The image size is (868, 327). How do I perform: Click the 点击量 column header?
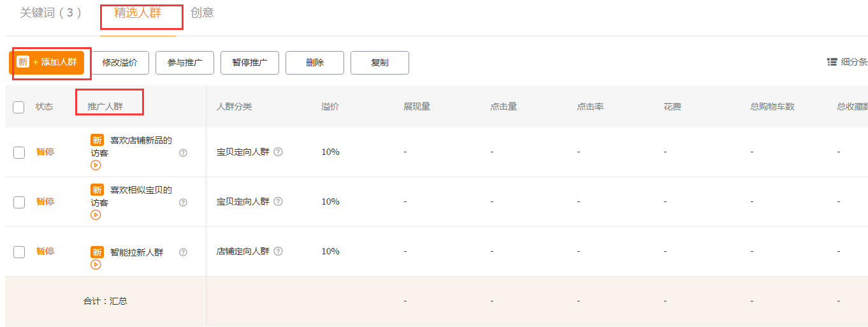coord(503,106)
